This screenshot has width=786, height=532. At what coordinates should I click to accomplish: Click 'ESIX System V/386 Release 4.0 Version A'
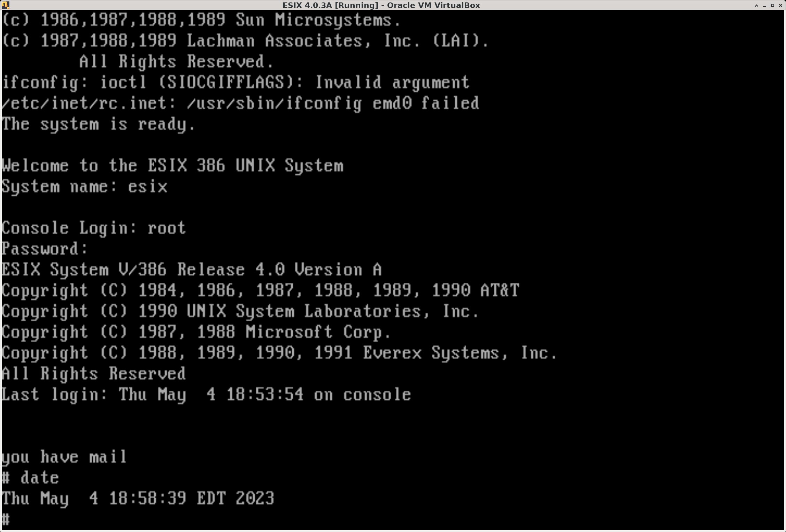[192, 270]
